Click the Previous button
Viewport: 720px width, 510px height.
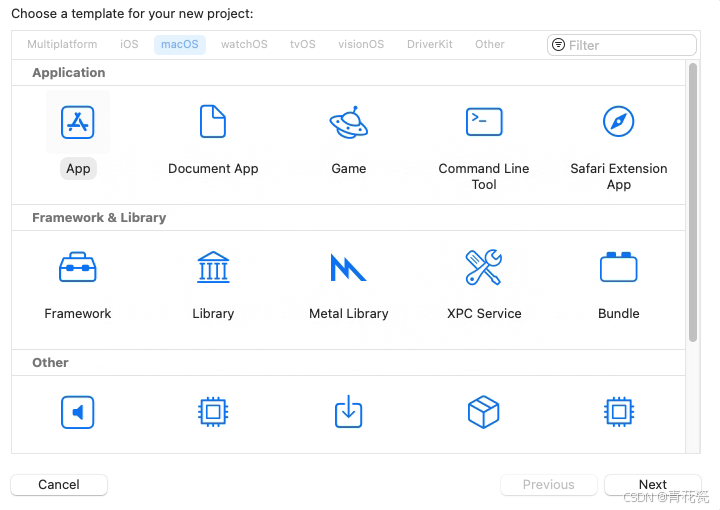pyautogui.click(x=549, y=485)
